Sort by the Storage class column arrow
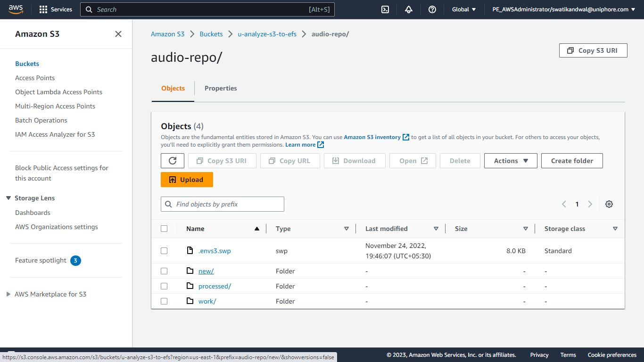Image resolution: width=644 pixels, height=362 pixels. [615, 229]
